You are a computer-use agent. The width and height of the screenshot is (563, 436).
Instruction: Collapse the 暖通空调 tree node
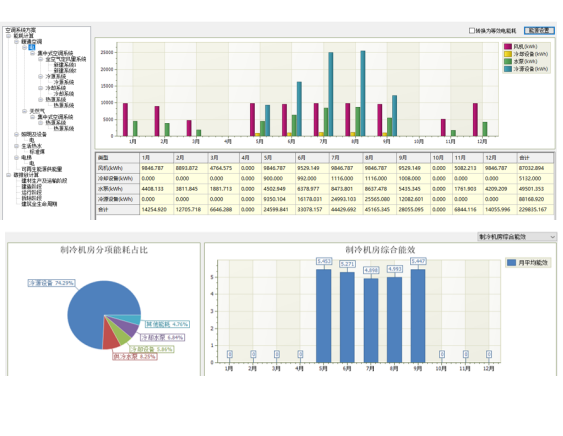[17, 42]
